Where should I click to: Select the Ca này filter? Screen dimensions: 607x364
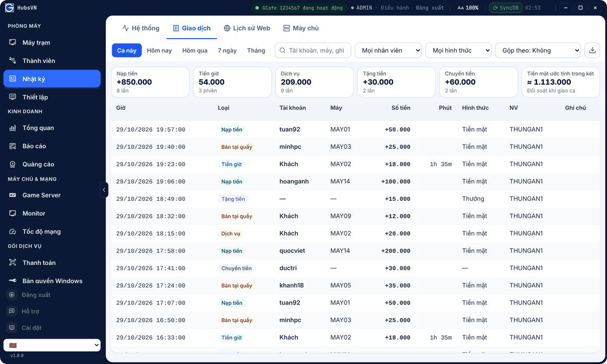126,50
